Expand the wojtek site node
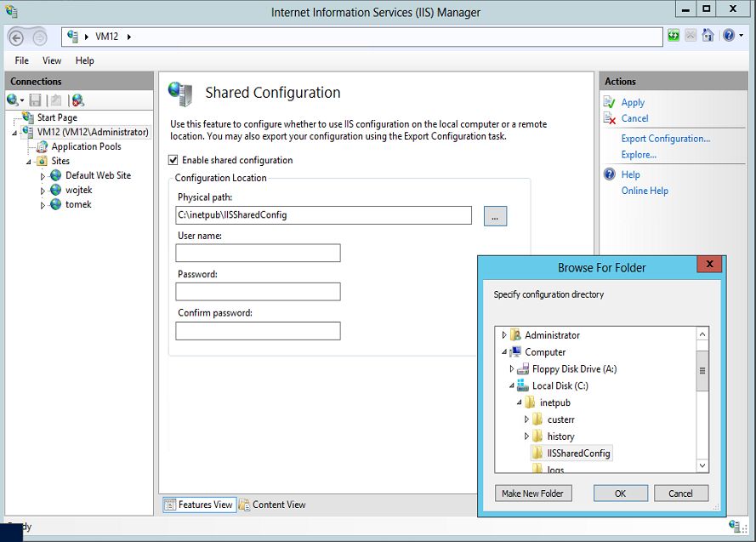 point(43,191)
